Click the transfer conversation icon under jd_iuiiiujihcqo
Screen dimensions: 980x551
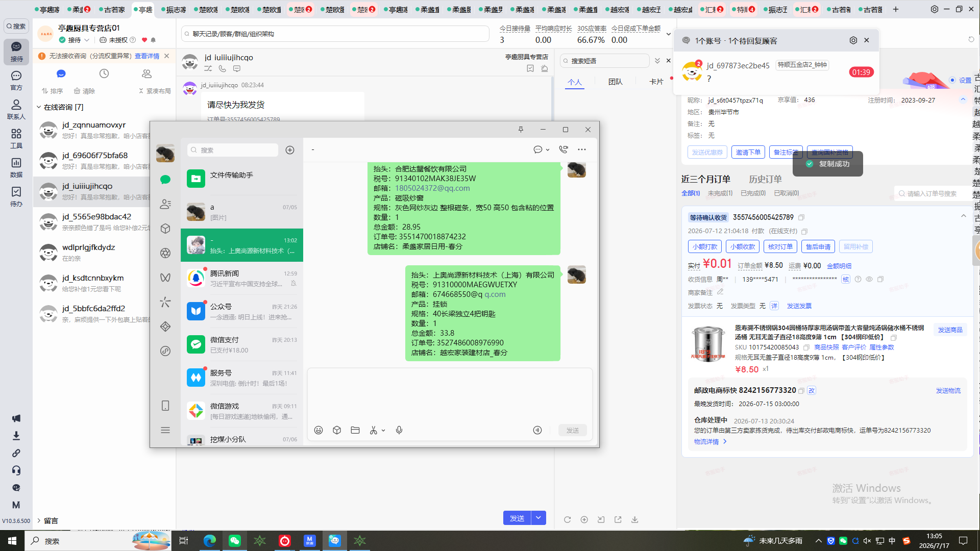(208, 68)
